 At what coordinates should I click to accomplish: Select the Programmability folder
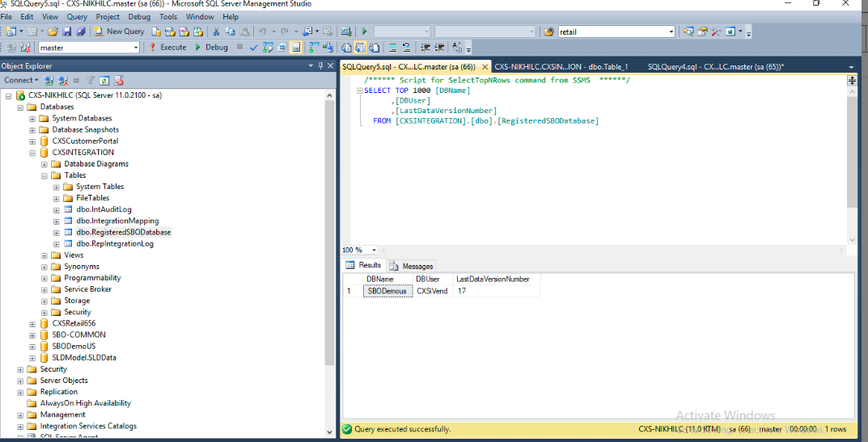coord(92,278)
